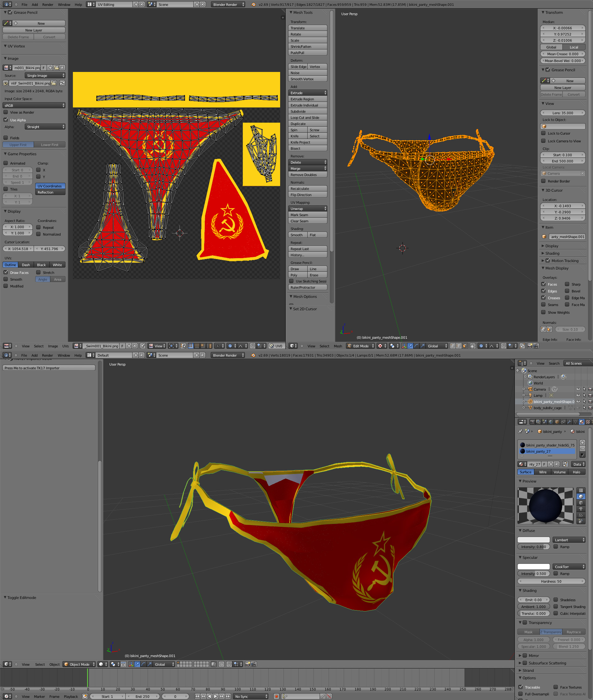The image size is (593, 700).
Task: Add a material slot with plus button
Action: pos(582,442)
